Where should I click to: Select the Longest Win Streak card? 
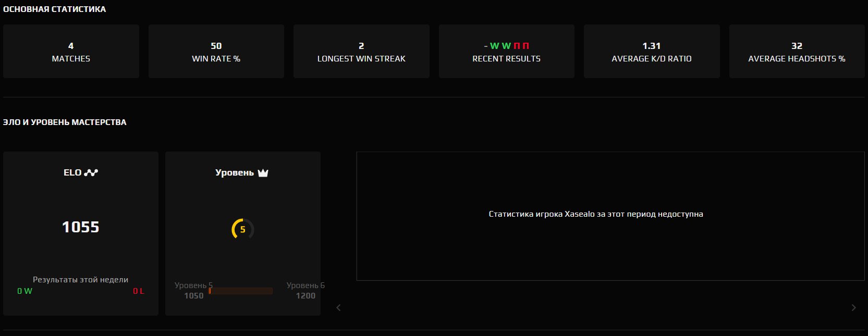click(361, 52)
